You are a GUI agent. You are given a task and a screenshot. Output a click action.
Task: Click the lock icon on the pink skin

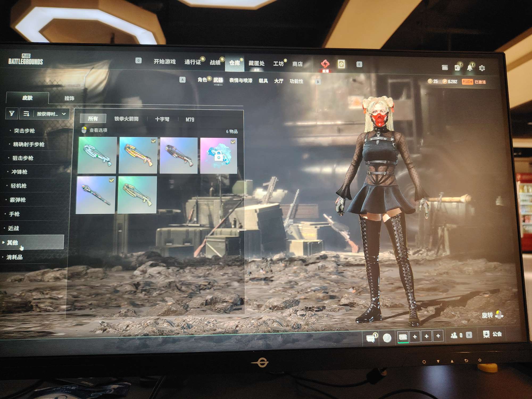[218, 156]
